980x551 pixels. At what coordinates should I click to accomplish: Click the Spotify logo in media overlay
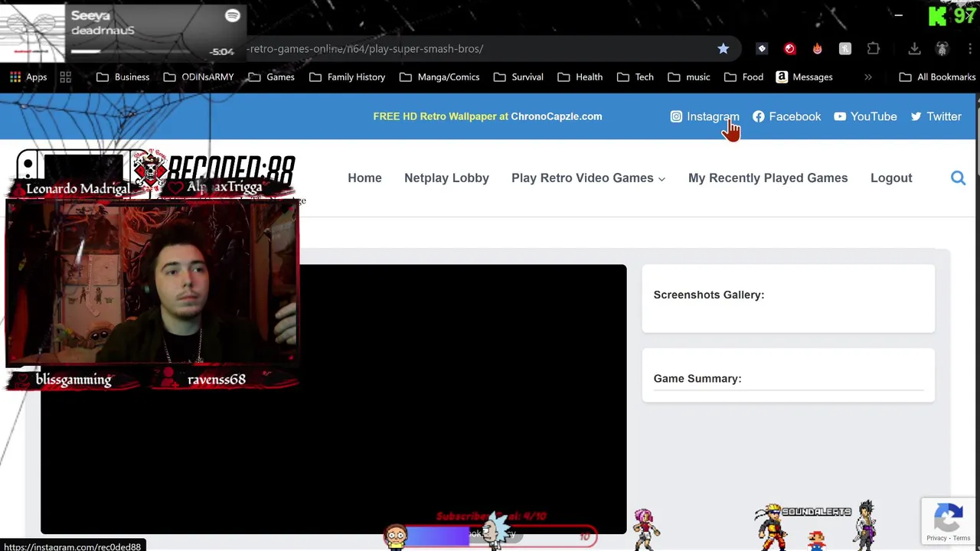click(232, 15)
